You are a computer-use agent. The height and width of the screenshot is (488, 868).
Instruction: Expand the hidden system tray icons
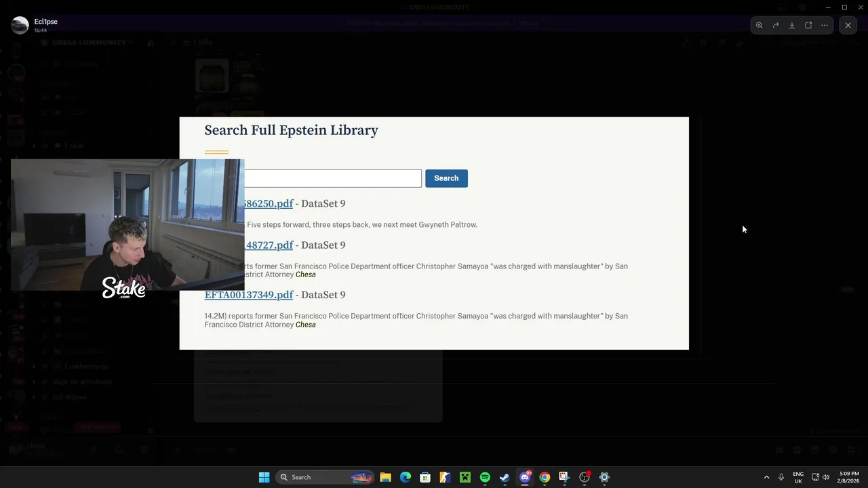[766, 477]
